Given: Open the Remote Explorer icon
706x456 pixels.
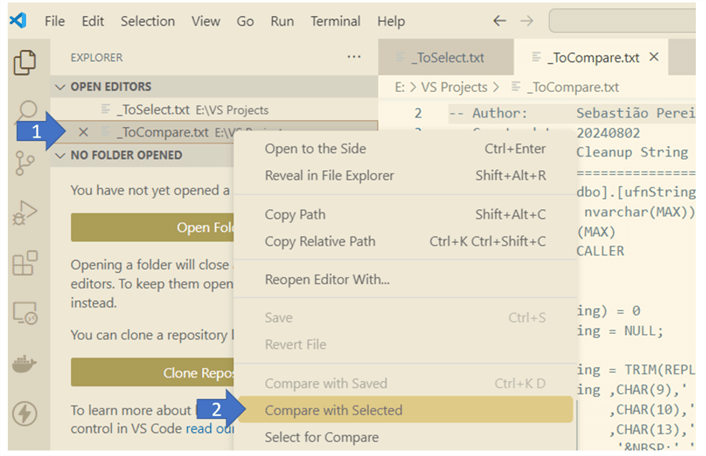Looking at the screenshot, I should [x=24, y=314].
